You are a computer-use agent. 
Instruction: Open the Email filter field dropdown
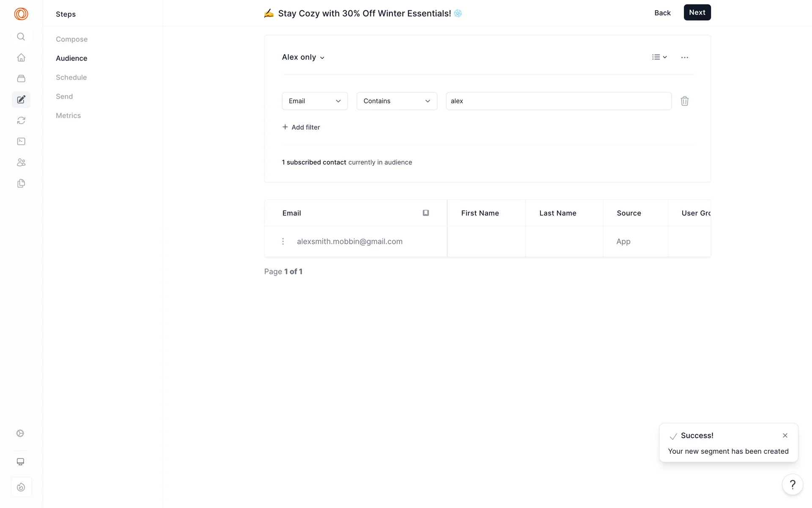click(x=315, y=101)
